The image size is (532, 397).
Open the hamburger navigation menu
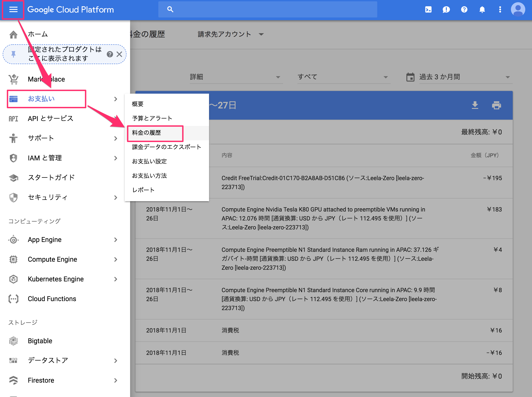pos(13,10)
